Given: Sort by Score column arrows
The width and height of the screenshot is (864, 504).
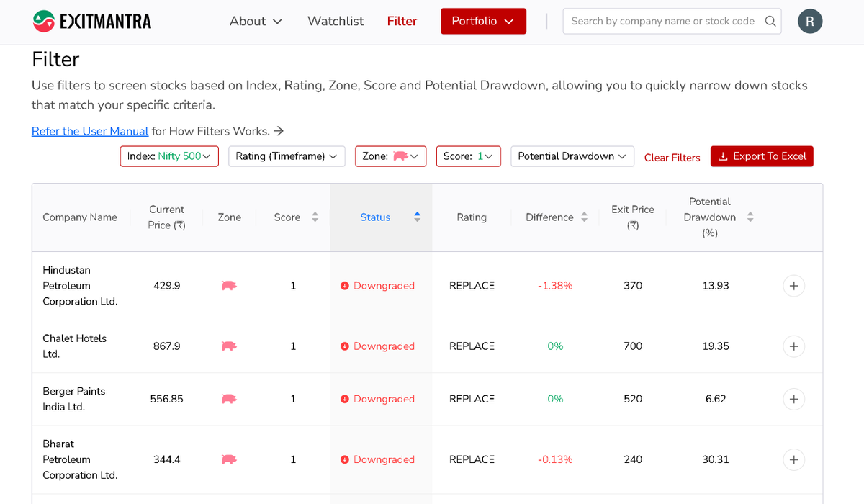Looking at the screenshot, I should (315, 217).
